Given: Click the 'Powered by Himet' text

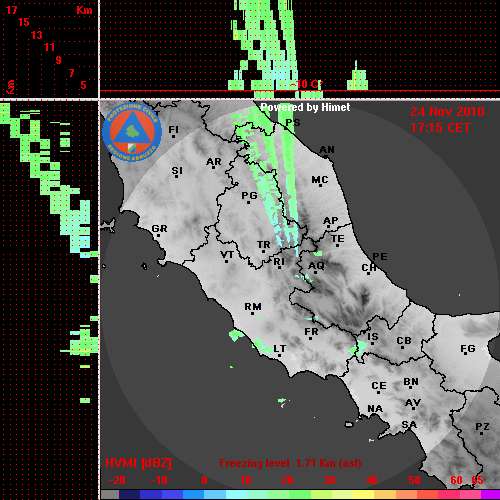Looking at the screenshot, I should (305, 107).
